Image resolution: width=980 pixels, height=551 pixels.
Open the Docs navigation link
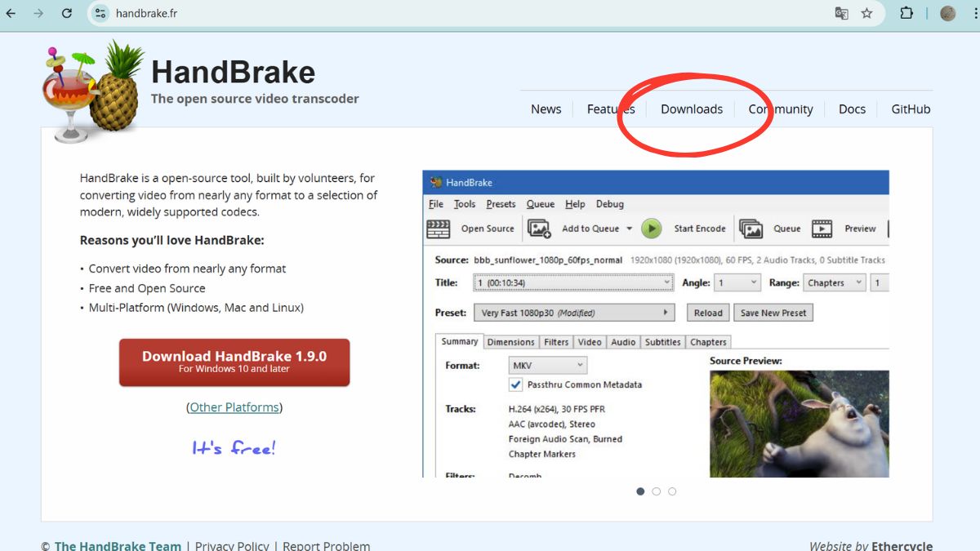pos(852,109)
